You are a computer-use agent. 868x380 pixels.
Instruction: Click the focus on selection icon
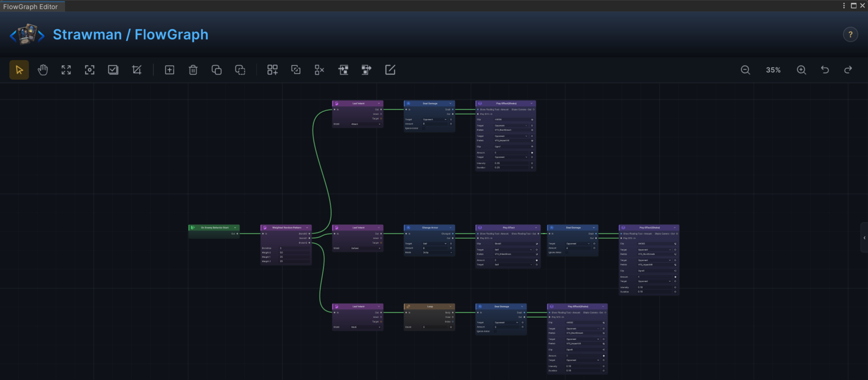tap(90, 70)
